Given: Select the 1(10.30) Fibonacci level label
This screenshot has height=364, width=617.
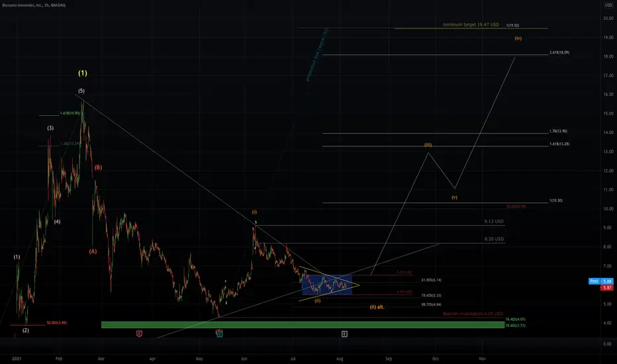Looking at the screenshot, I should point(556,201).
